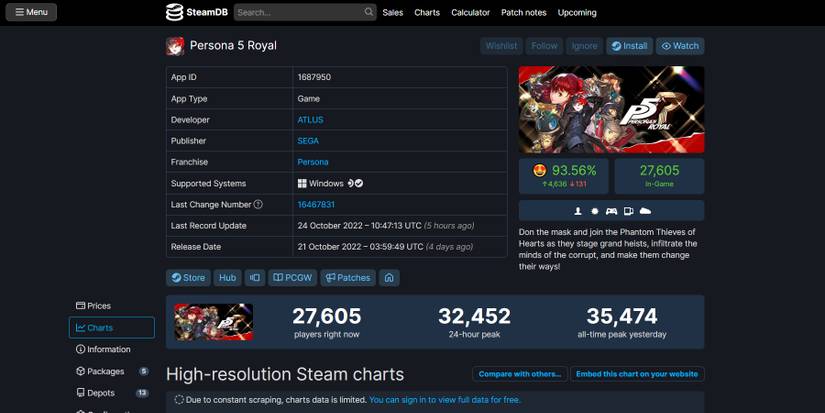
Task: Open the Persona franchise link
Action: (x=313, y=162)
